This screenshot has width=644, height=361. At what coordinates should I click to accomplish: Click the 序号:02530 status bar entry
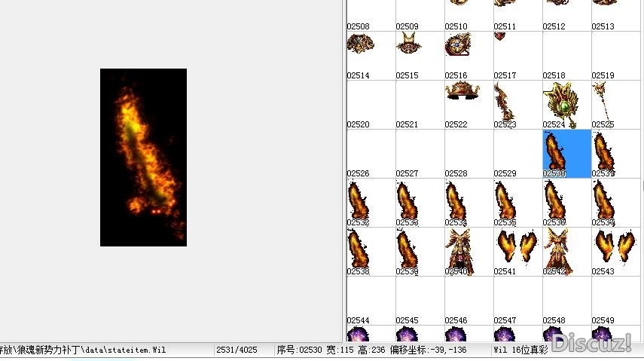click(299, 350)
